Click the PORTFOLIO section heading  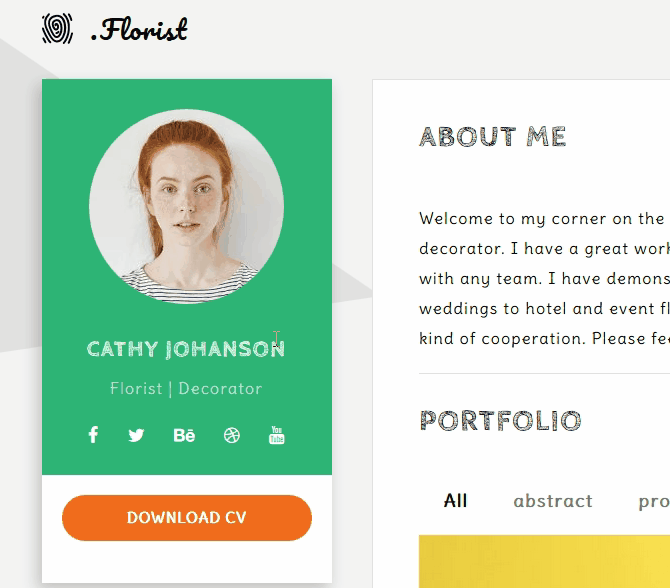pos(500,421)
